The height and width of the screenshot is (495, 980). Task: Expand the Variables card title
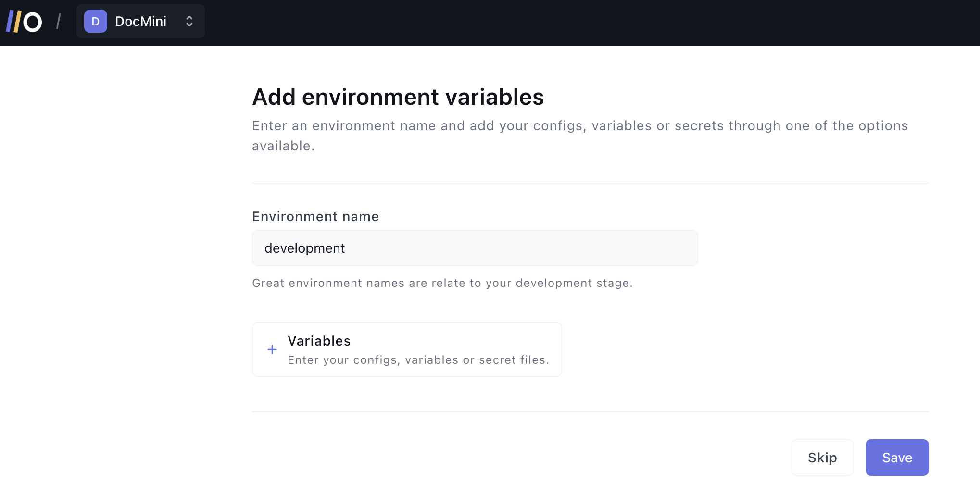[319, 341]
